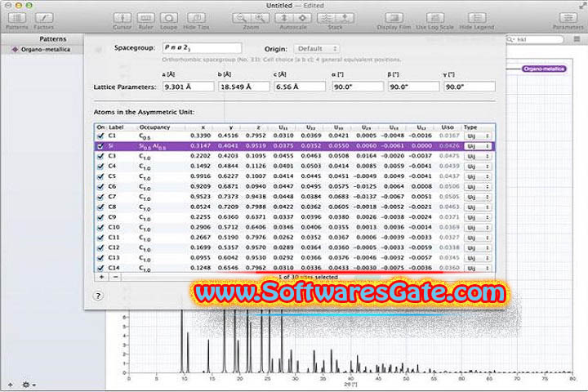Click the Organo-metallica legend pill on the graph
Screen dimensions: 588x392
pyautogui.click(x=544, y=69)
